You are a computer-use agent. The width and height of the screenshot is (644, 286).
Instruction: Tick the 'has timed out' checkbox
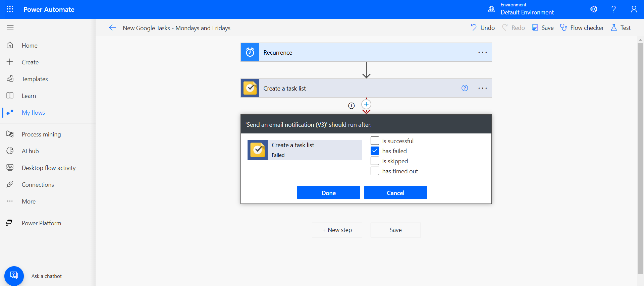pos(375,171)
